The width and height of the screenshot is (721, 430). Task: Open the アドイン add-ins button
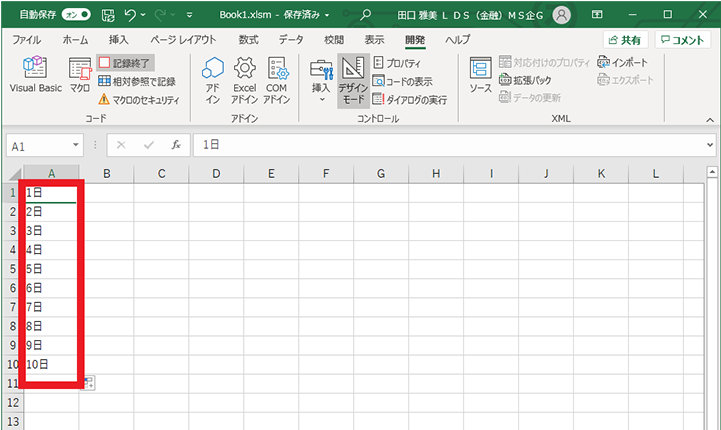pos(212,80)
